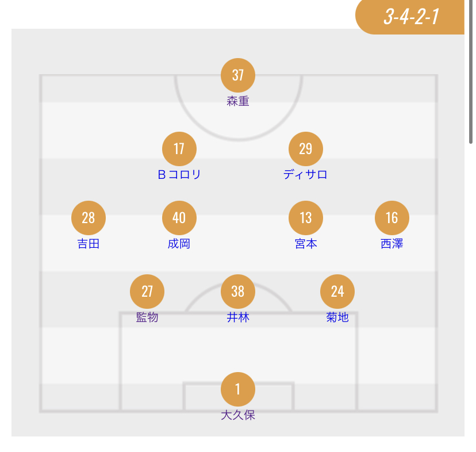The height and width of the screenshot is (452, 476).
Task: Click the number 37 player badge
Action: pyautogui.click(x=238, y=75)
